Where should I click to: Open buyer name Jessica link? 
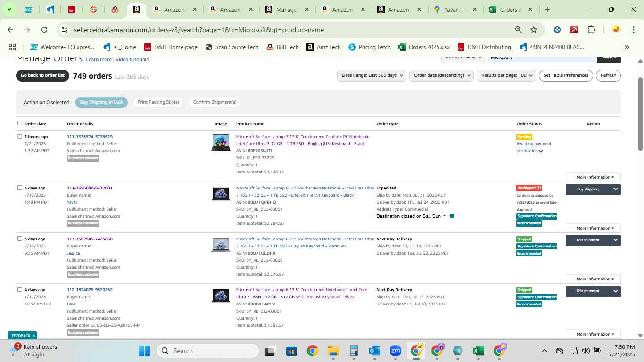(x=74, y=253)
